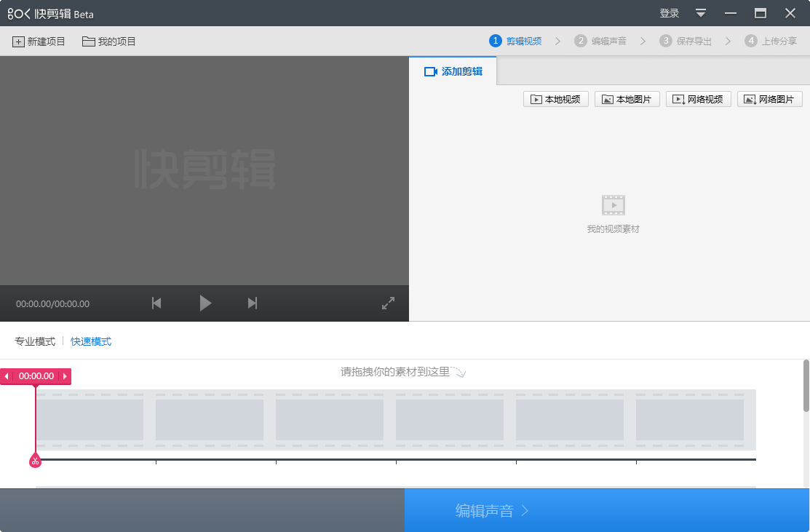Go to step 3 保存导出
The width and height of the screenshot is (810, 532).
[x=686, y=41]
